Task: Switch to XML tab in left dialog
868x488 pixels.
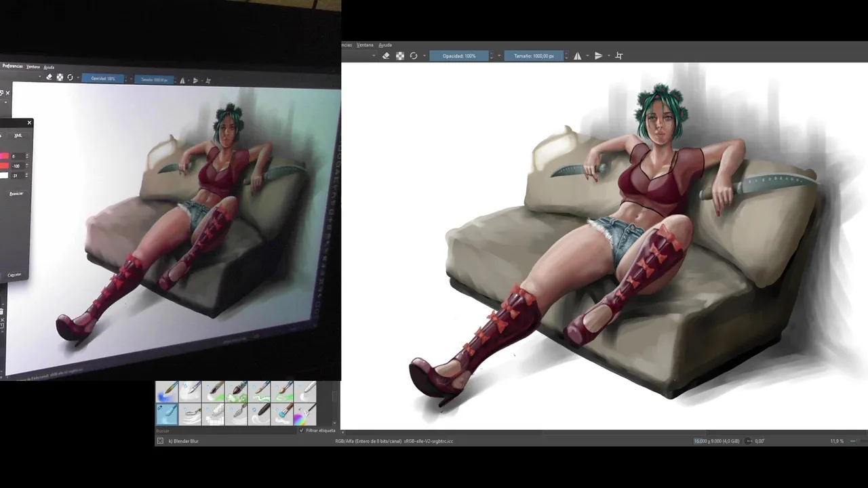Action: click(x=18, y=136)
